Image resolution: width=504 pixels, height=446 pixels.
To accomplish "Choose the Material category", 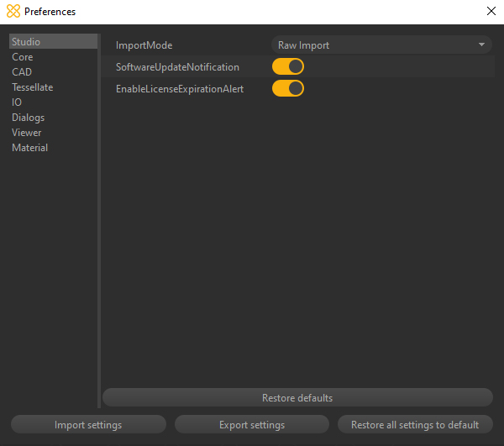I will 30,148.
